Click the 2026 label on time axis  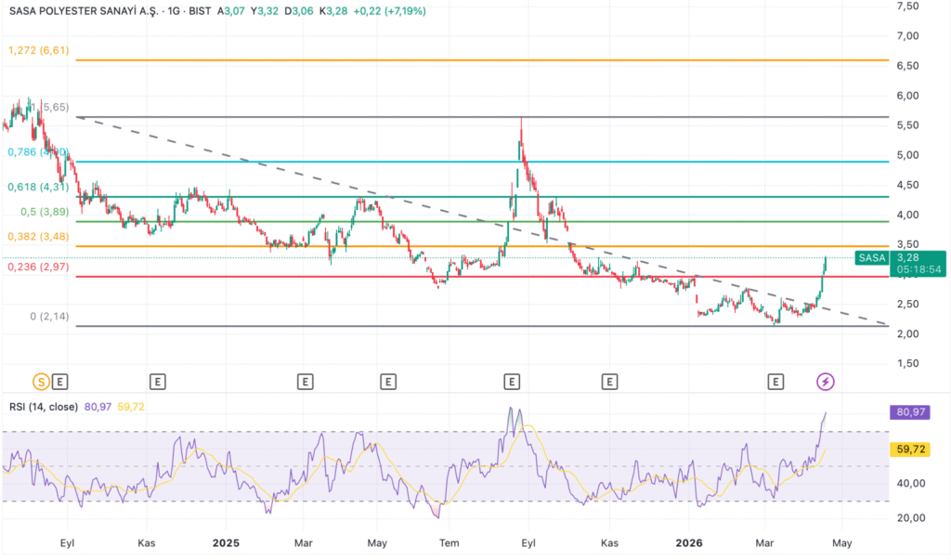[x=689, y=542]
